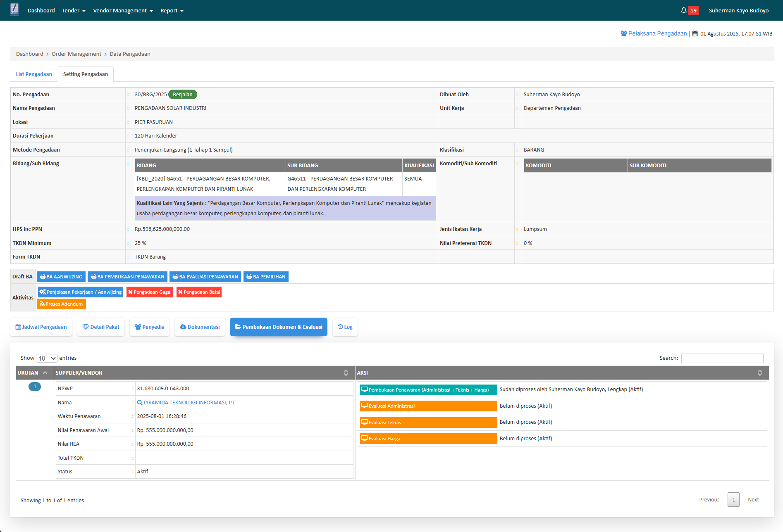783x532 pixels.
Task: Open the entries-per-page dropdown
Action: click(47, 358)
